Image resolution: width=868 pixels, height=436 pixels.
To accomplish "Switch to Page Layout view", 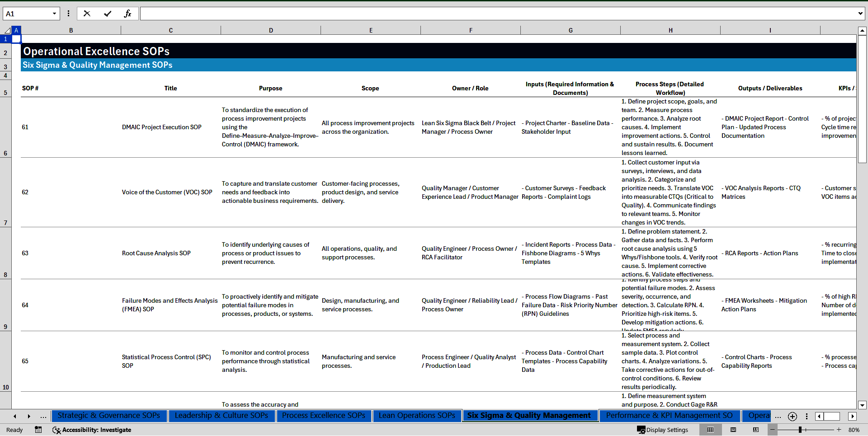I will (x=733, y=430).
